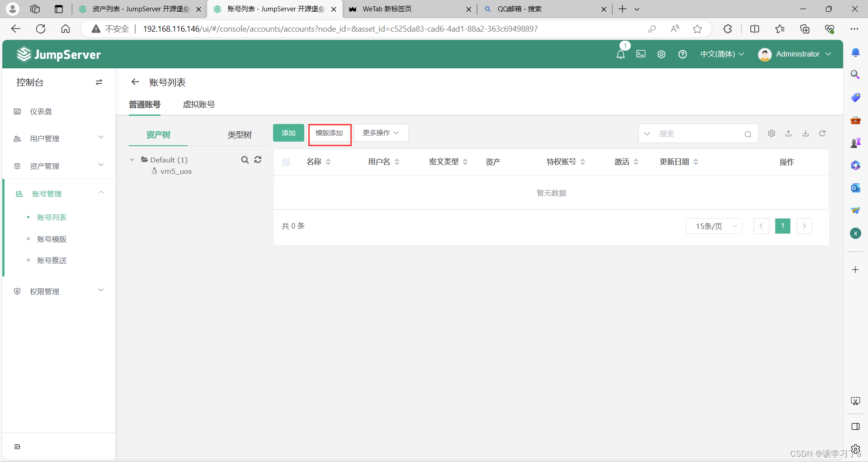Image resolution: width=868 pixels, height=462 pixels.
Task: Open 仪表盘 in sidebar
Action: [x=41, y=111]
